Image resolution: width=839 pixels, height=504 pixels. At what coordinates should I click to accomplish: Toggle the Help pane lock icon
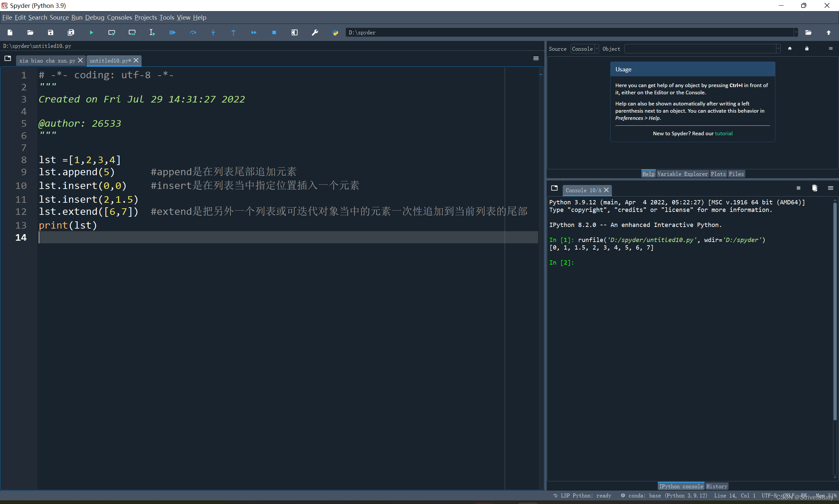806,48
